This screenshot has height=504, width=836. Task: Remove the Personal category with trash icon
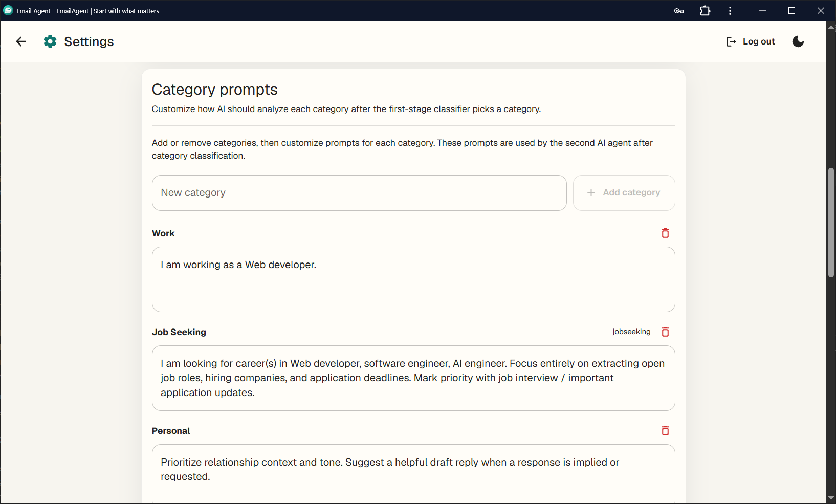(665, 431)
